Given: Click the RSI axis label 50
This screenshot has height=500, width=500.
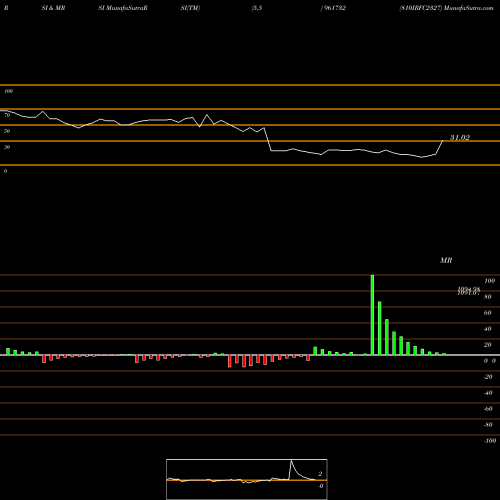Looking at the screenshot, I should [7, 131].
